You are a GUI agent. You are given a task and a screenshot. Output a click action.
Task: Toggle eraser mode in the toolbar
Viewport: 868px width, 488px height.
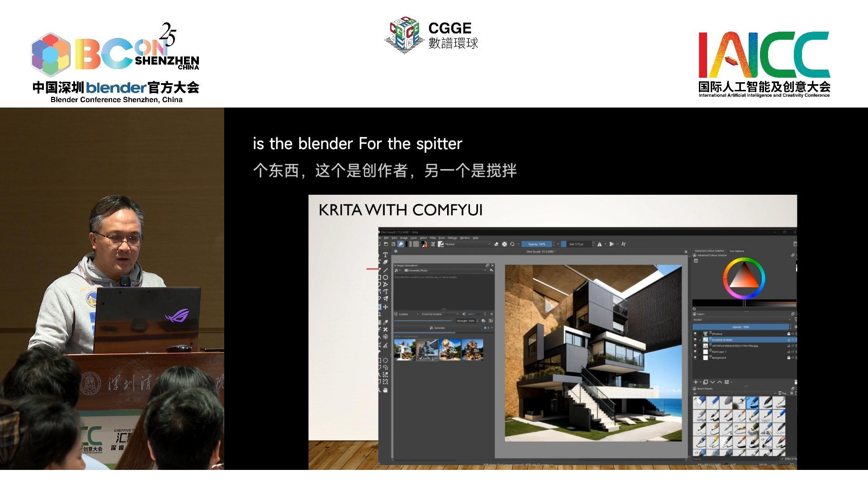[496, 244]
